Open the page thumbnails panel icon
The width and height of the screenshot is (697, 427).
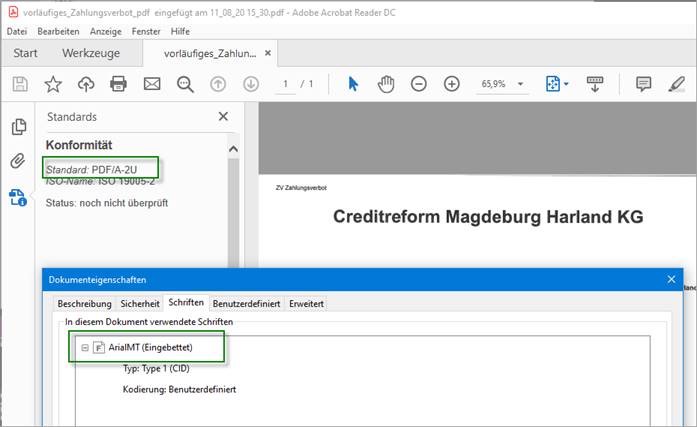click(19, 127)
